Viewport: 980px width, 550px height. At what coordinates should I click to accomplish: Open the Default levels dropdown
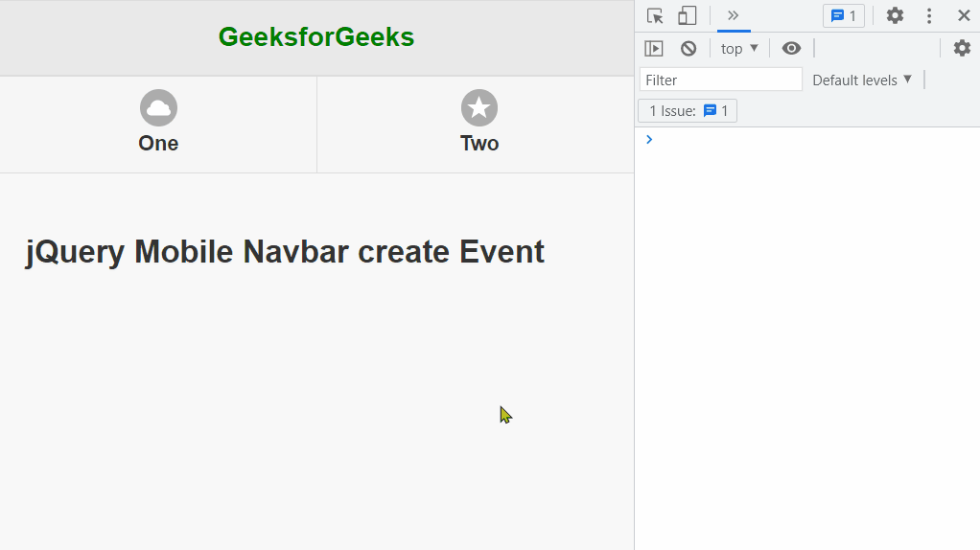coord(862,80)
